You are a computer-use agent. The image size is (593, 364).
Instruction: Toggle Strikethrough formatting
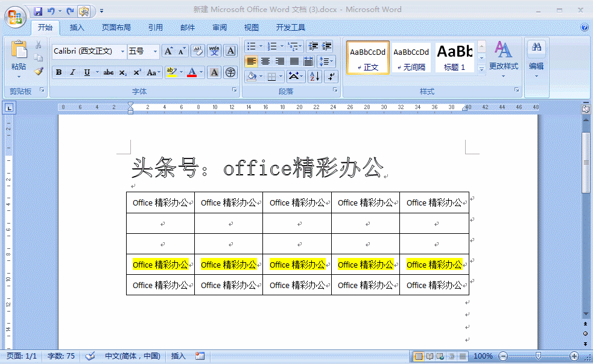[x=109, y=72]
